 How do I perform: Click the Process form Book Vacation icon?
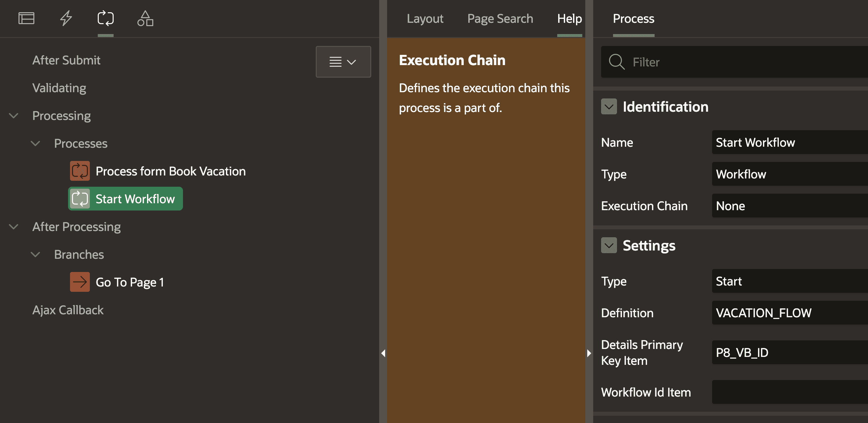tap(80, 171)
